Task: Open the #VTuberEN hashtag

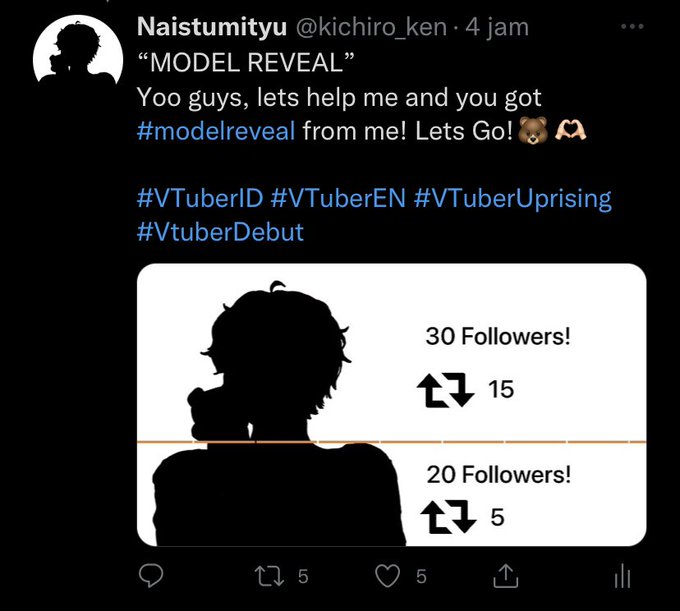Action: tap(338, 198)
